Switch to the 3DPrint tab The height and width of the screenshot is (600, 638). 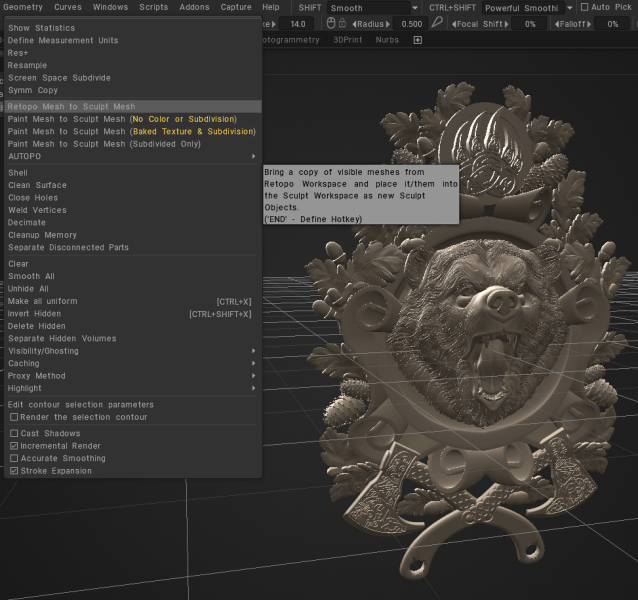pos(347,40)
